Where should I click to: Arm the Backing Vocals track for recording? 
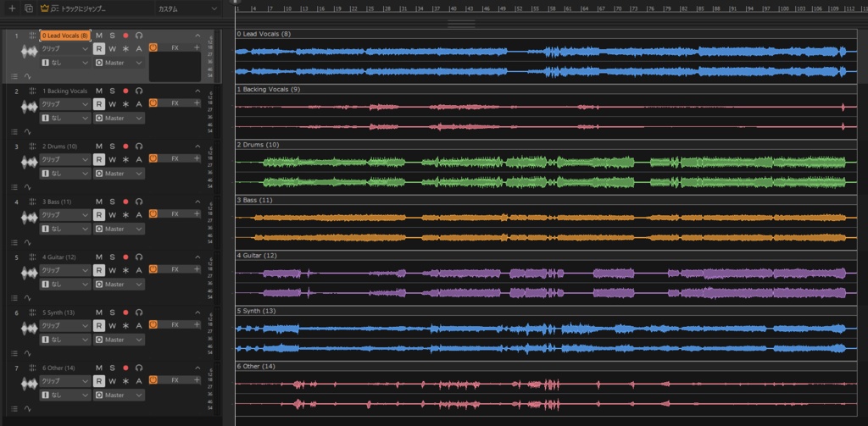(x=125, y=91)
